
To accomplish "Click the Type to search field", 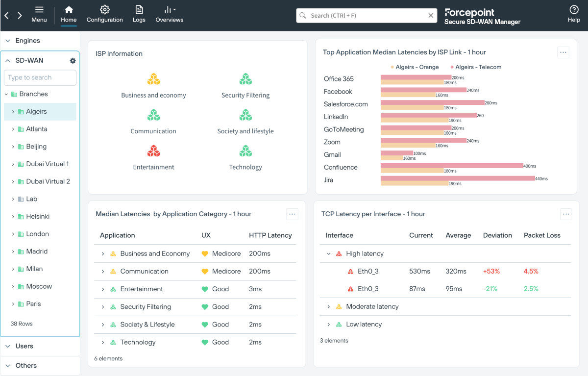I will point(40,77).
